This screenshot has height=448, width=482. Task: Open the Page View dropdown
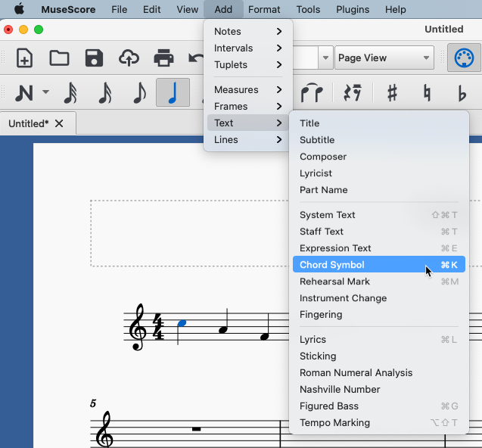[x=384, y=58]
